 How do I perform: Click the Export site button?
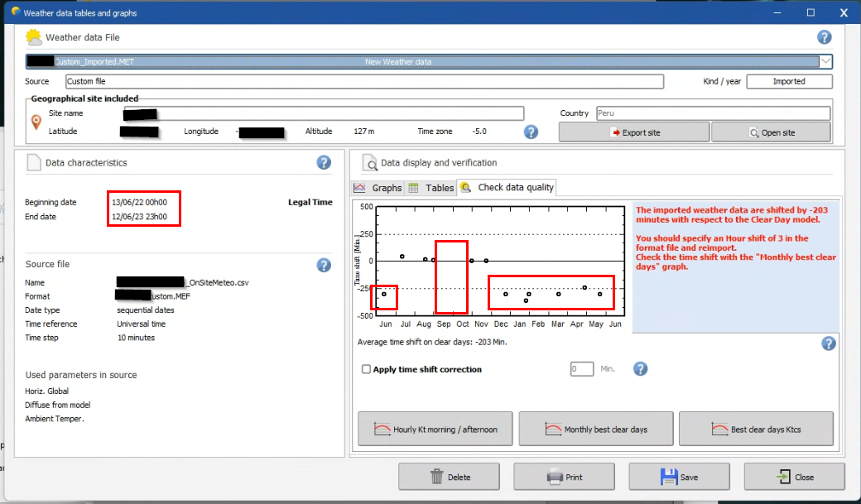click(x=633, y=132)
